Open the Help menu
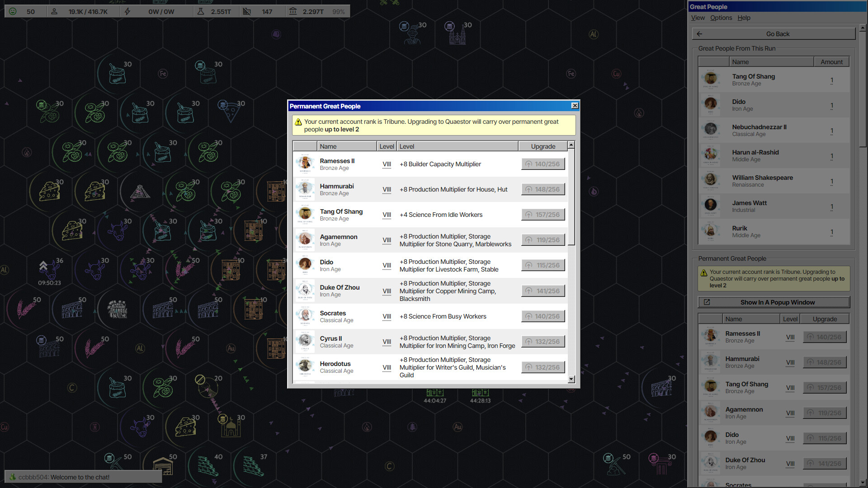 (x=744, y=18)
